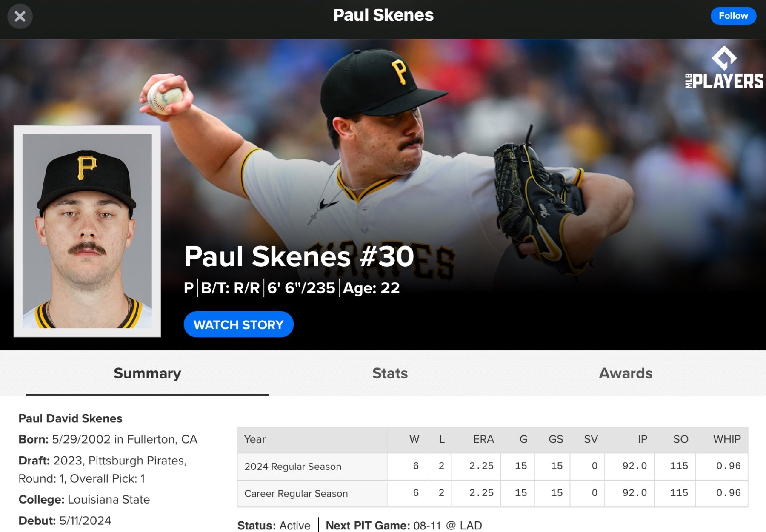
Task: Click the WHIP column header
Action: tap(726, 439)
